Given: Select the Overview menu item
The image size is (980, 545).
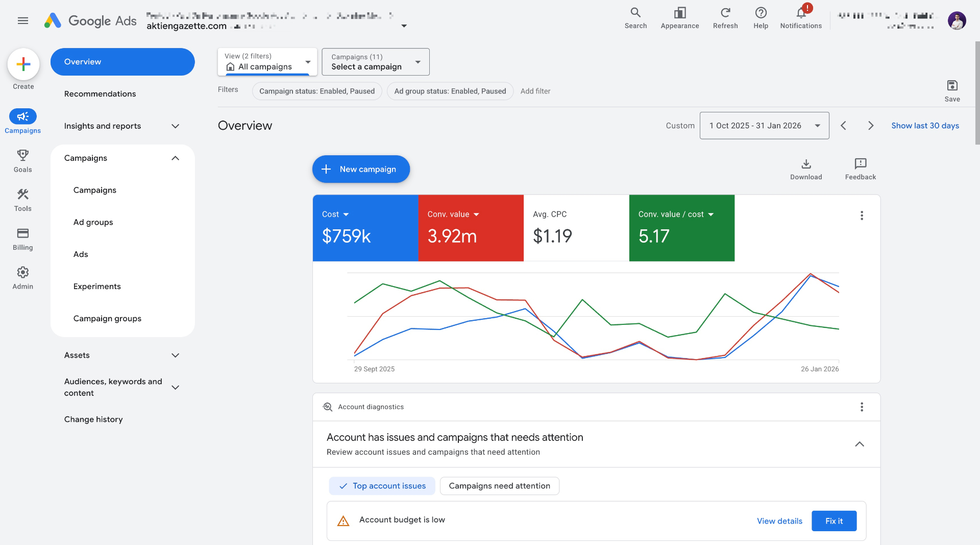Looking at the screenshot, I should point(122,62).
